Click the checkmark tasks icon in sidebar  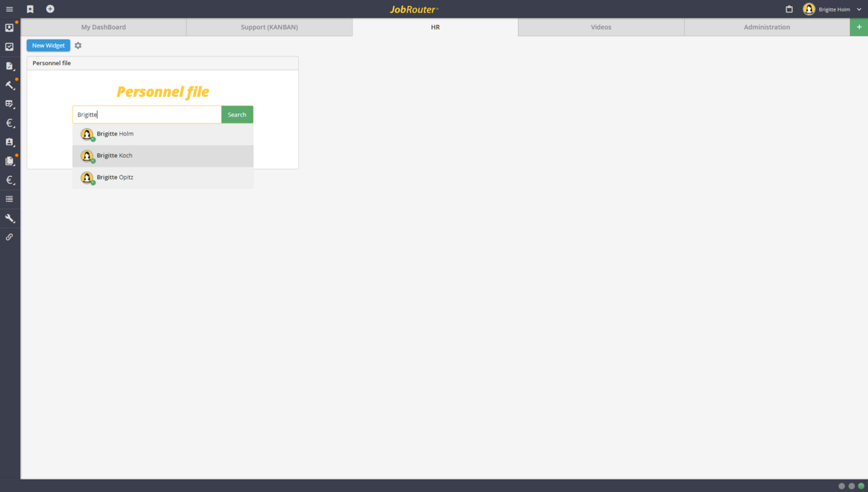coord(9,47)
